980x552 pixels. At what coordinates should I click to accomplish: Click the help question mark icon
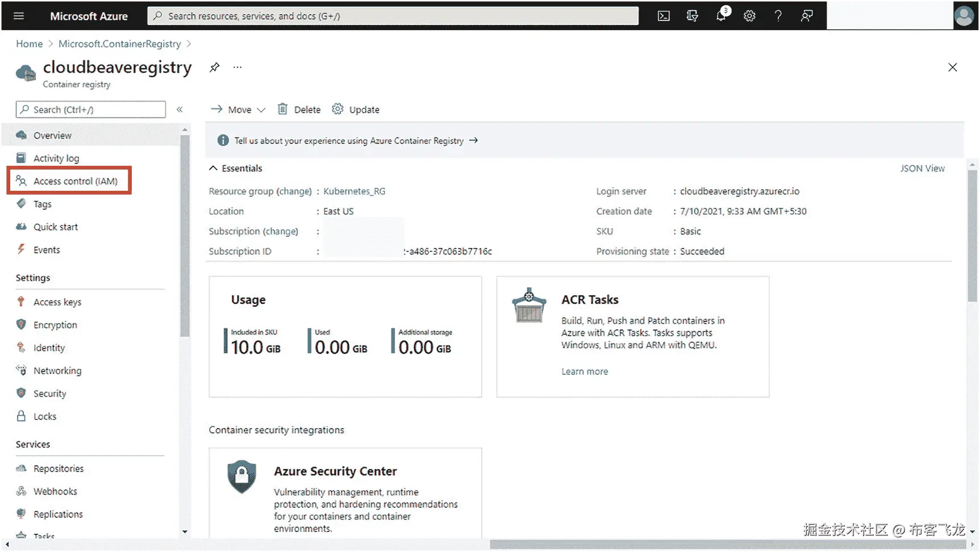778,16
